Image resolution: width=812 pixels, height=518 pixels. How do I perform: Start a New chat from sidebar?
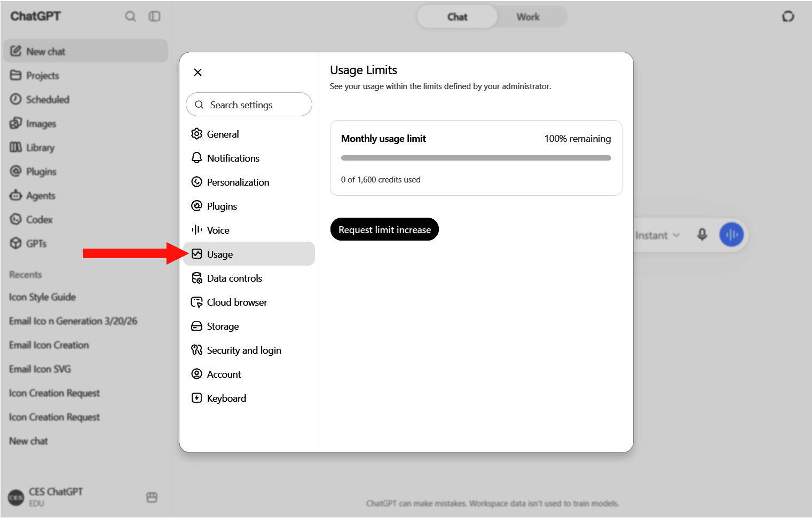click(x=85, y=51)
